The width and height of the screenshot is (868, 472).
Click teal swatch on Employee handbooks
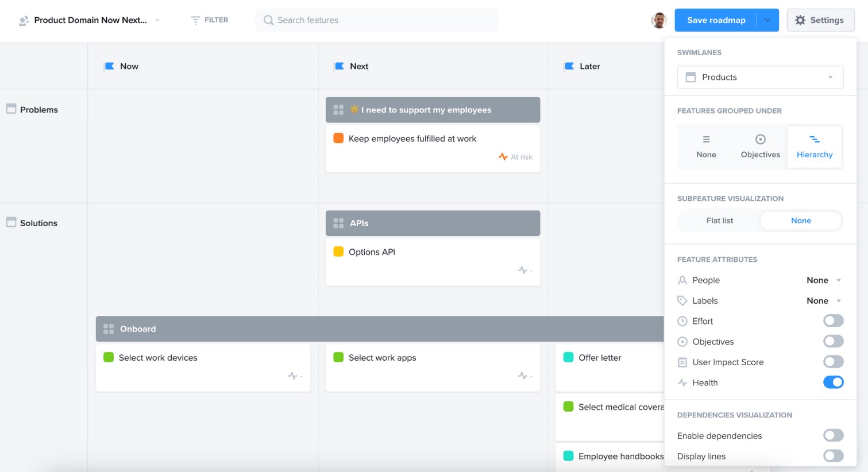click(568, 455)
